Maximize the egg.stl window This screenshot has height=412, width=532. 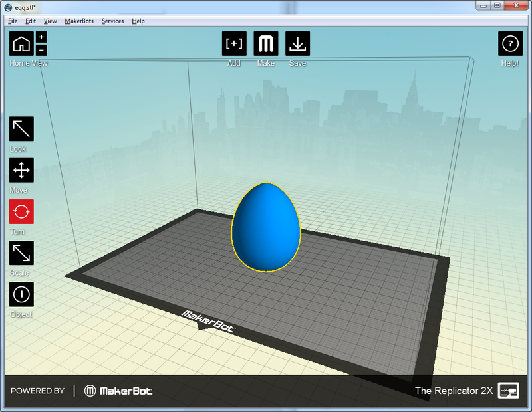coord(497,6)
